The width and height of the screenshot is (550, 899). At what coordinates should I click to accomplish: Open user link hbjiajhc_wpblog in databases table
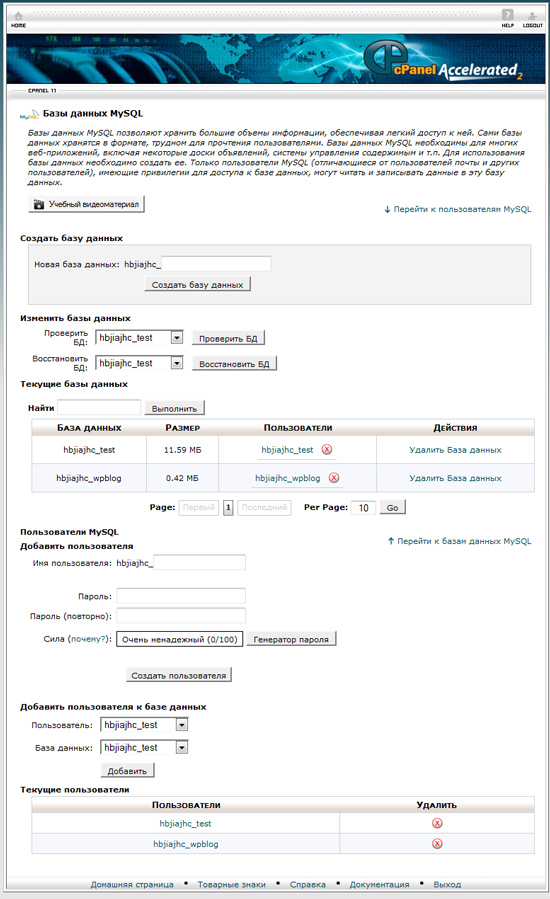288,478
